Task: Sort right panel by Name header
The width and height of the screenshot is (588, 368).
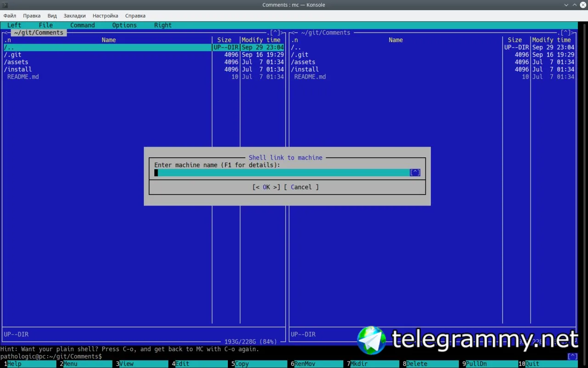Action: click(396, 40)
